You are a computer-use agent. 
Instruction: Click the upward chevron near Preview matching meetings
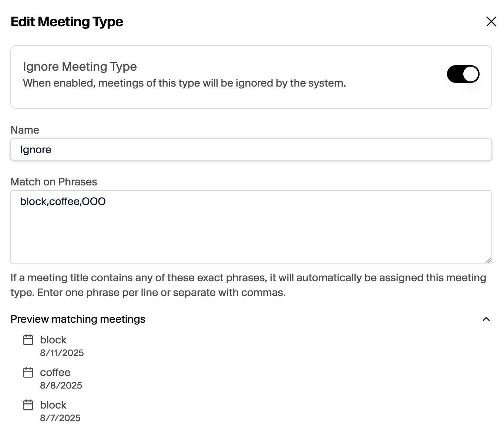tap(487, 319)
